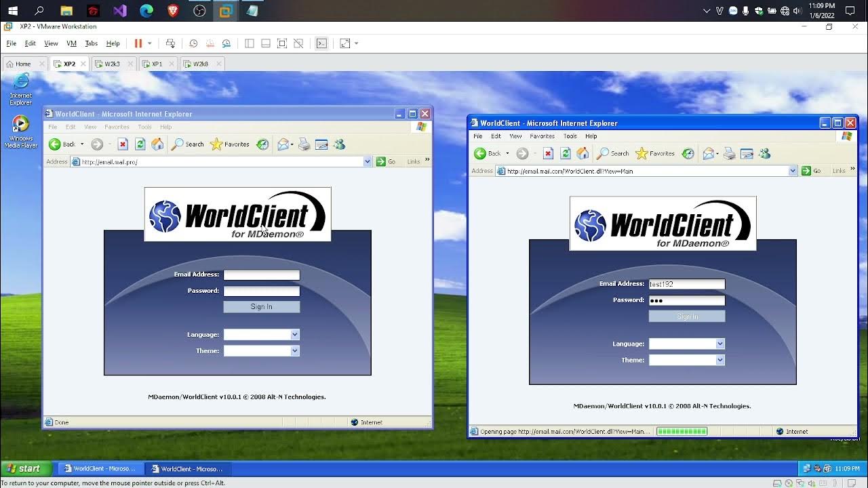
Task: Click Stop icon in left IE window
Action: (x=123, y=144)
